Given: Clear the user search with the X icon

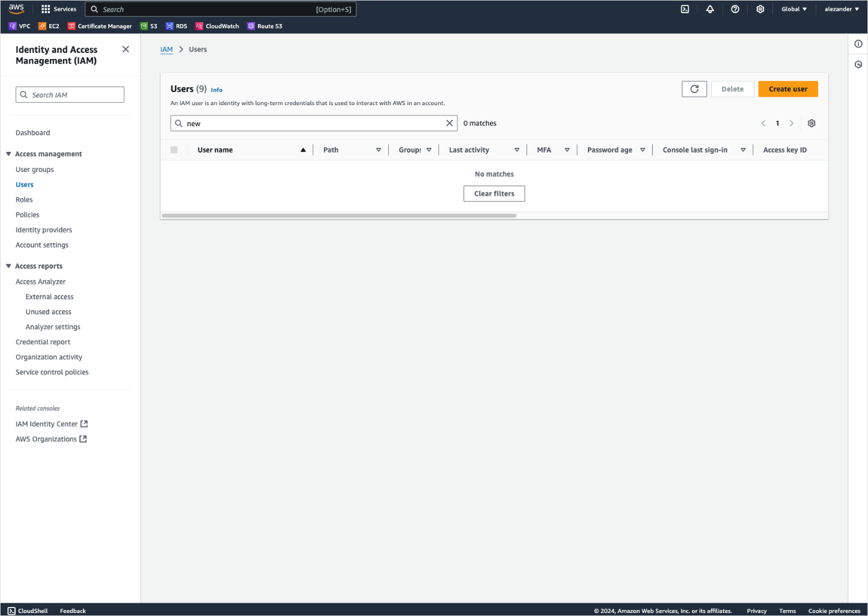Looking at the screenshot, I should click(449, 123).
